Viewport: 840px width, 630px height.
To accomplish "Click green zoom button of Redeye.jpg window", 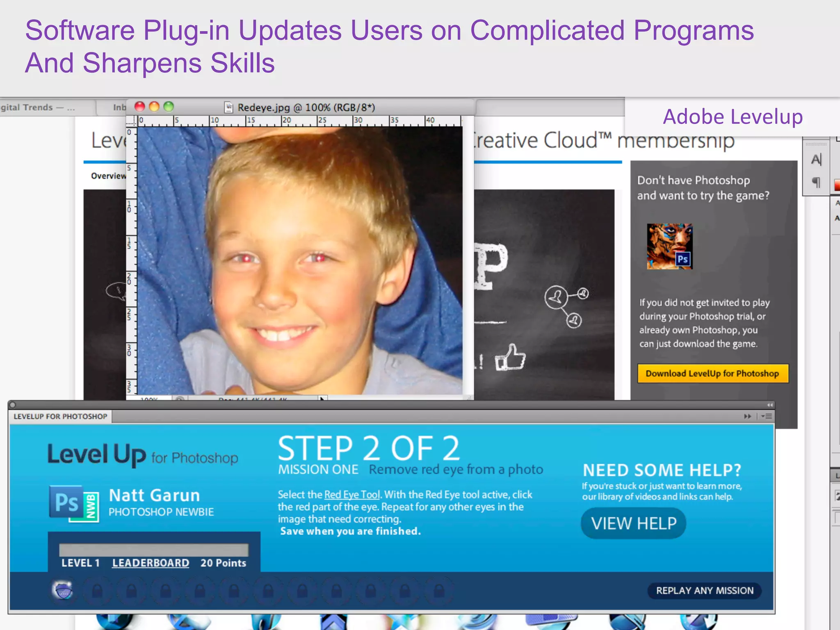I will click(x=169, y=107).
